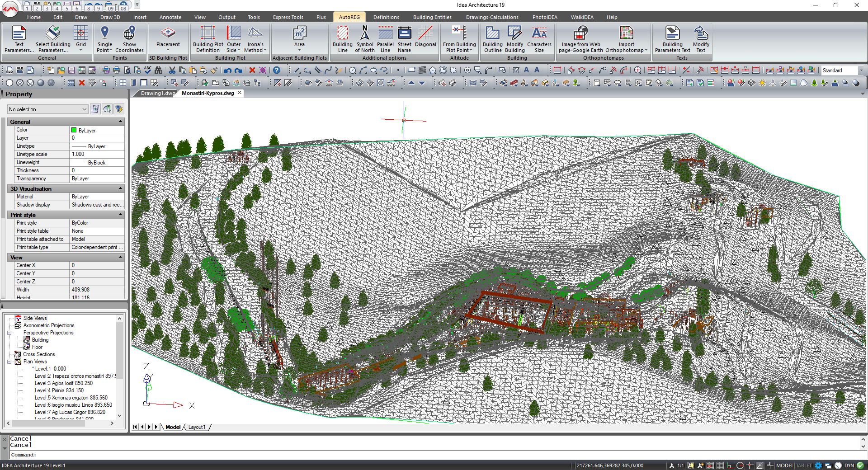Toggle DYN dynamic input in status bar

(x=849, y=465)
